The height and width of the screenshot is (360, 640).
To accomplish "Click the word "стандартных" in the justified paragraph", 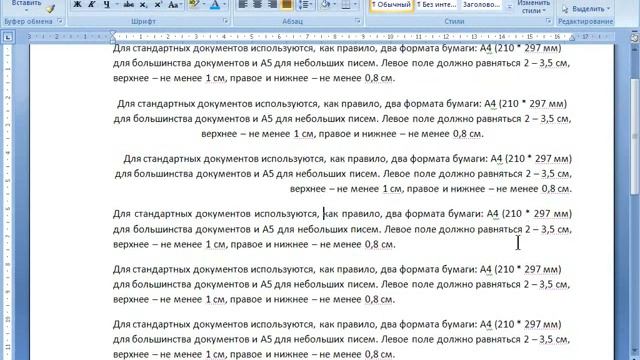I will pyautogui.click(x=162, y=214).
